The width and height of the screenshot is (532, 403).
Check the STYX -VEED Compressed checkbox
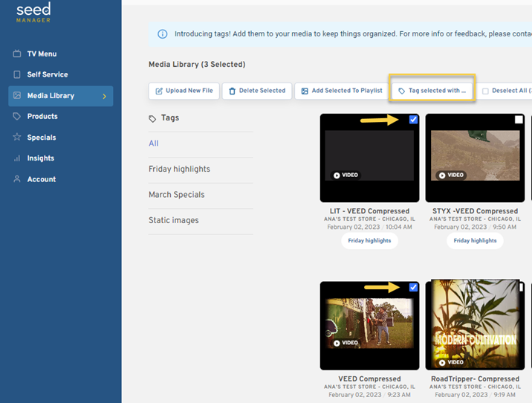coord(519,120)
